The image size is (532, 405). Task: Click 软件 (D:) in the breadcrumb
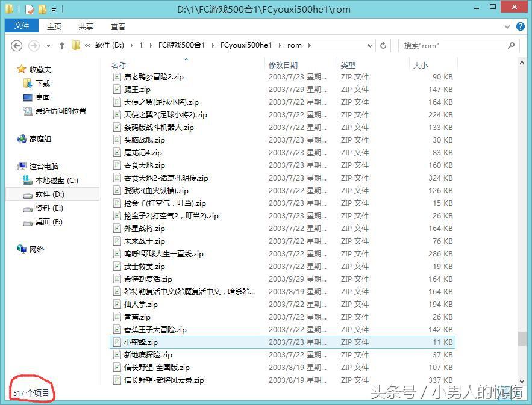click(x=109, y=45)
